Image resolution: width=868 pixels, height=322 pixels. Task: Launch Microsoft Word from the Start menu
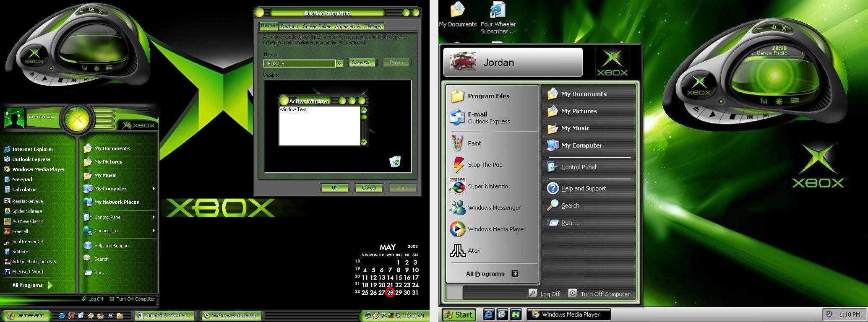pyautogui.click(x=23, y=271)
